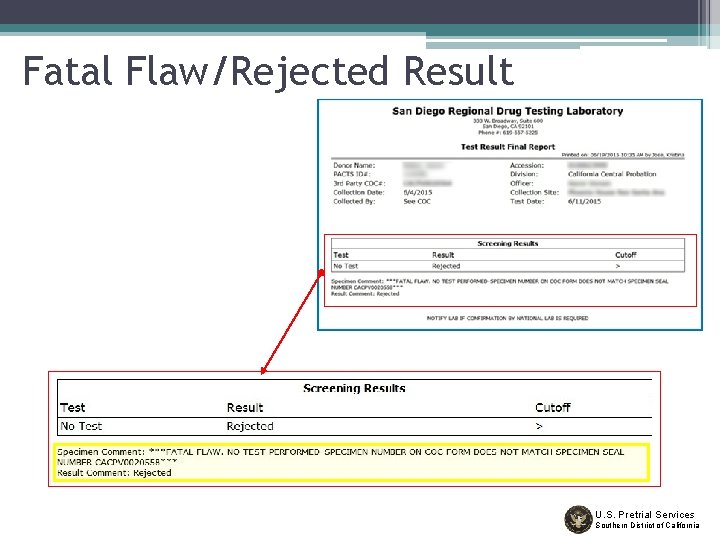The width and height of the screenshot is (720, 540).
Task: Click San Diego Regional Drug Testing Laboratory heading
Action: (x=507, y=111)
